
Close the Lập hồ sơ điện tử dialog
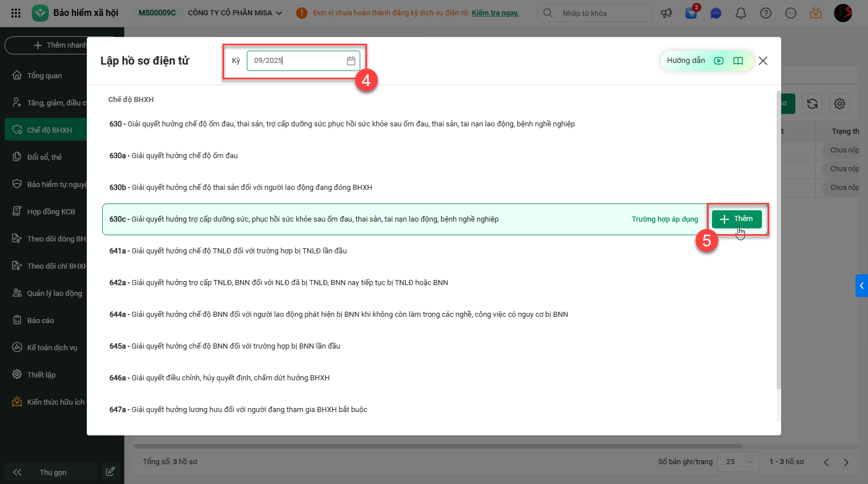pyautogui.click(x=763, y=61)
